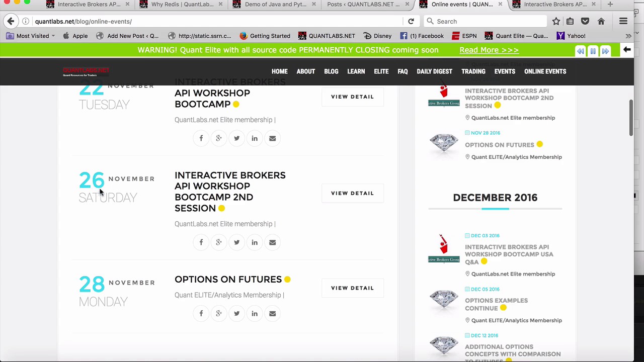Open the ESPN bookmark
This screenshot has height=362, width=644.
click(464, 36)
